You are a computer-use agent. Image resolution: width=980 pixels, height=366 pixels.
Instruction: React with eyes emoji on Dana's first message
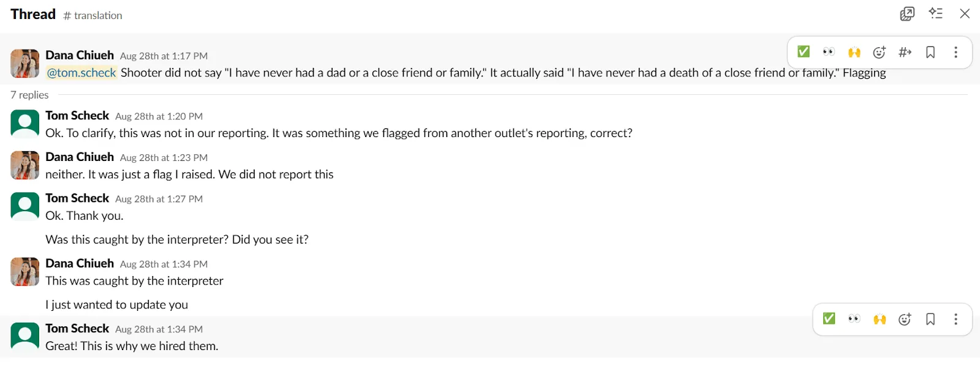tap(829, 52)
